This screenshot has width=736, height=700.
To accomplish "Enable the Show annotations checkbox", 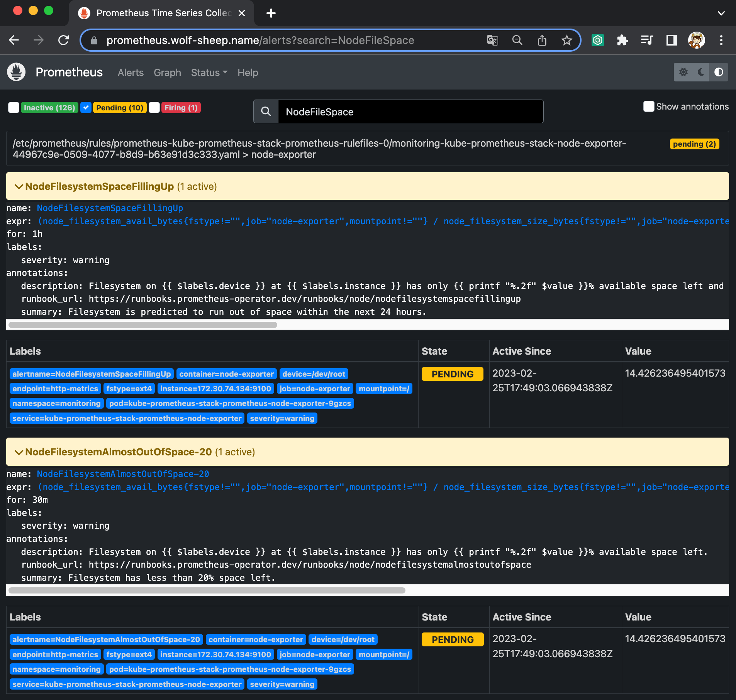I will [648, 107].
